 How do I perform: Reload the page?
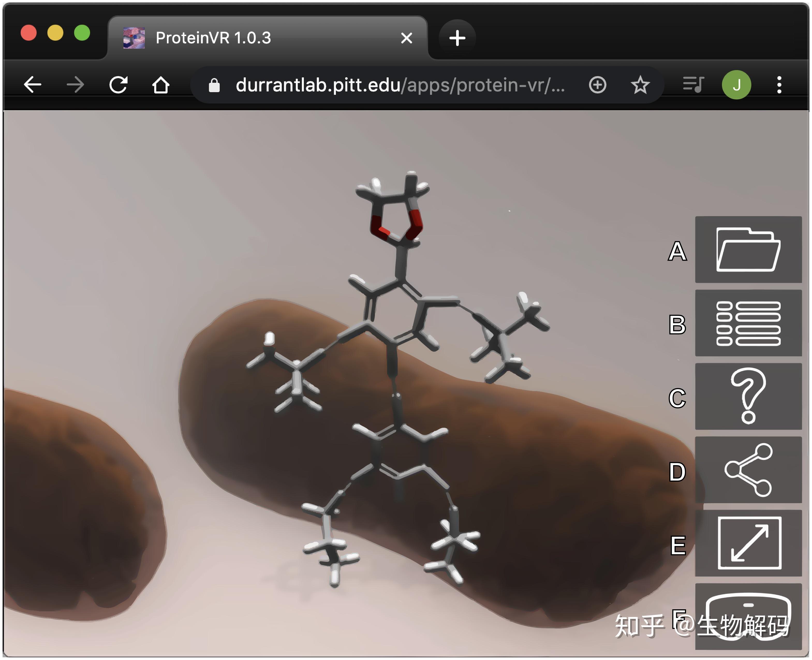coord(118,85)
